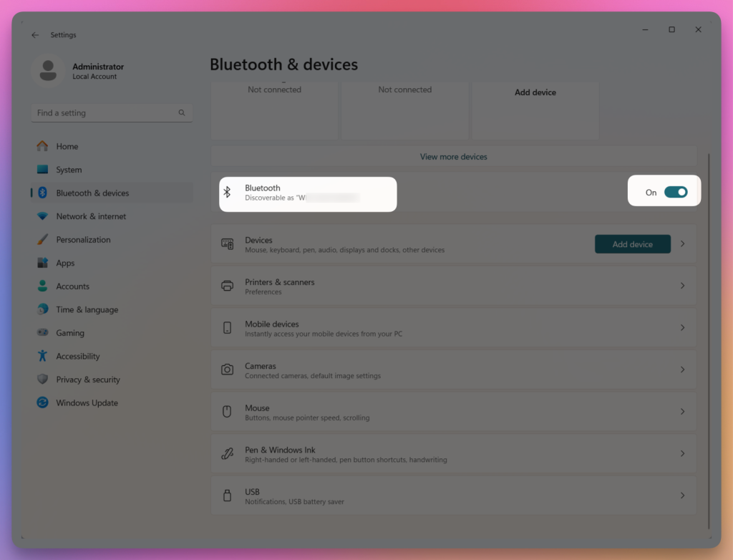The image size is (733, 560).
Task: Click the Bluetooth symbol in the Bluetooth row
Action: coord(227,193)
